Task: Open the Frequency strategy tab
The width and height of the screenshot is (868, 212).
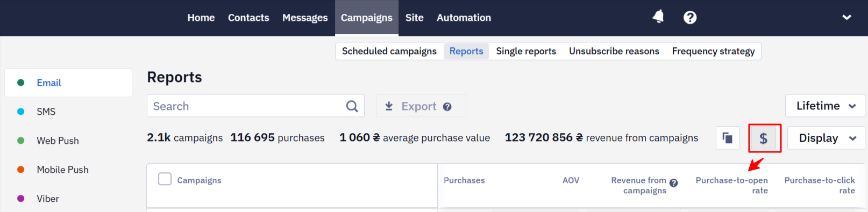Action: 713,51
